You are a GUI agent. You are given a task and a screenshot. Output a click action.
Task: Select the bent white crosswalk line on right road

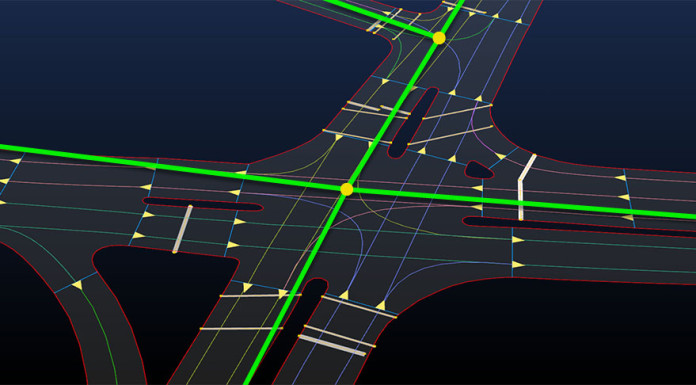[525, 187]
